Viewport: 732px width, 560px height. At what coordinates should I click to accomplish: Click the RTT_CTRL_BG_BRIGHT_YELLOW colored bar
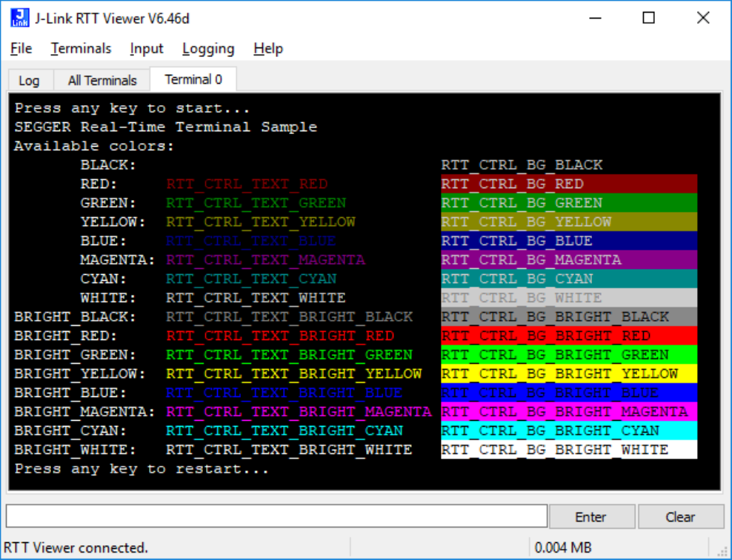click(568, 373)
